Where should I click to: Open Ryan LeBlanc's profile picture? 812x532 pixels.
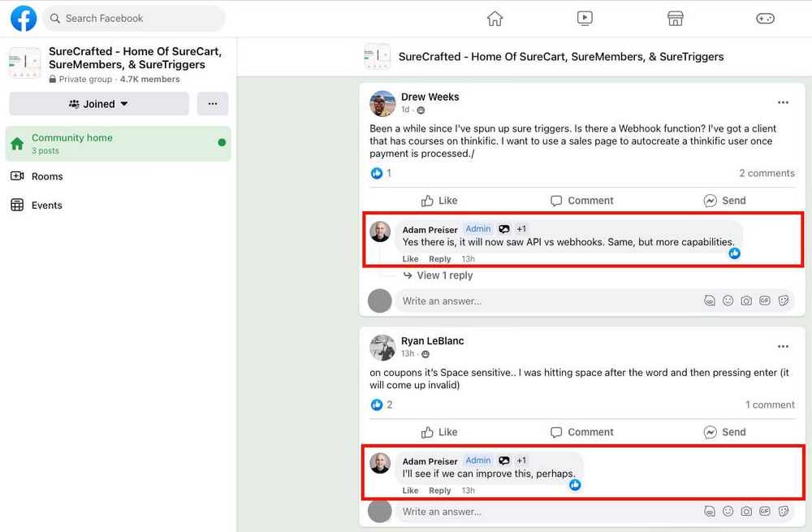[382, 347]
